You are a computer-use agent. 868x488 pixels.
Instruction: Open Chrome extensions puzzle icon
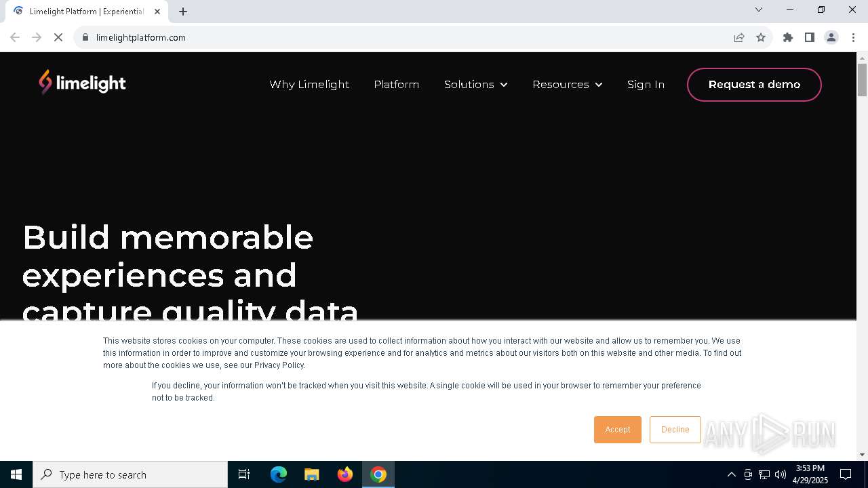click(788, 37)
